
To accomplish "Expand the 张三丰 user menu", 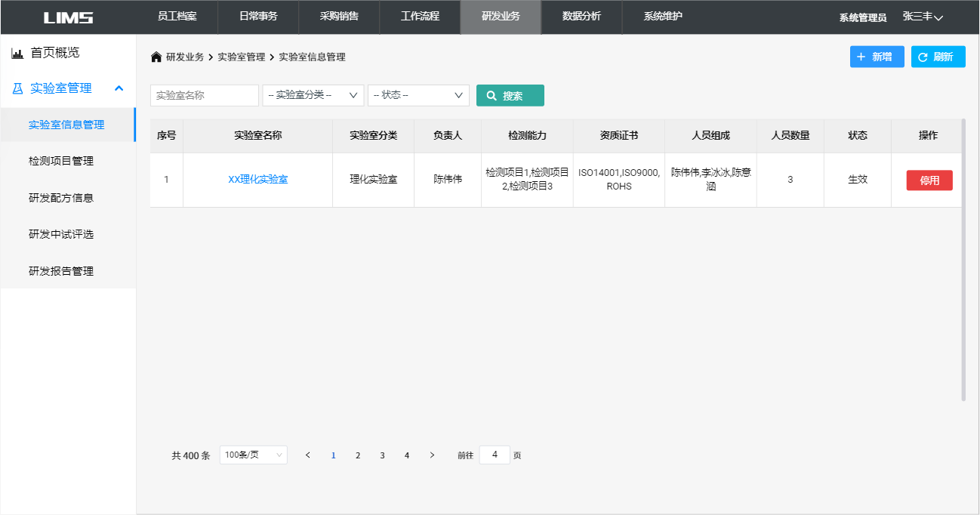I will point(923,17).
